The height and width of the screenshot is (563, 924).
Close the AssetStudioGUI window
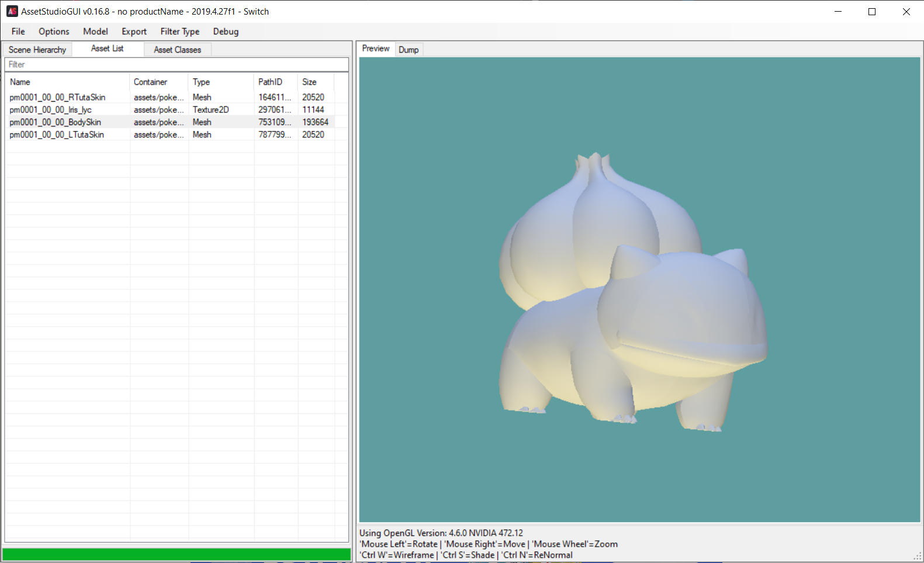click(906, 12)
